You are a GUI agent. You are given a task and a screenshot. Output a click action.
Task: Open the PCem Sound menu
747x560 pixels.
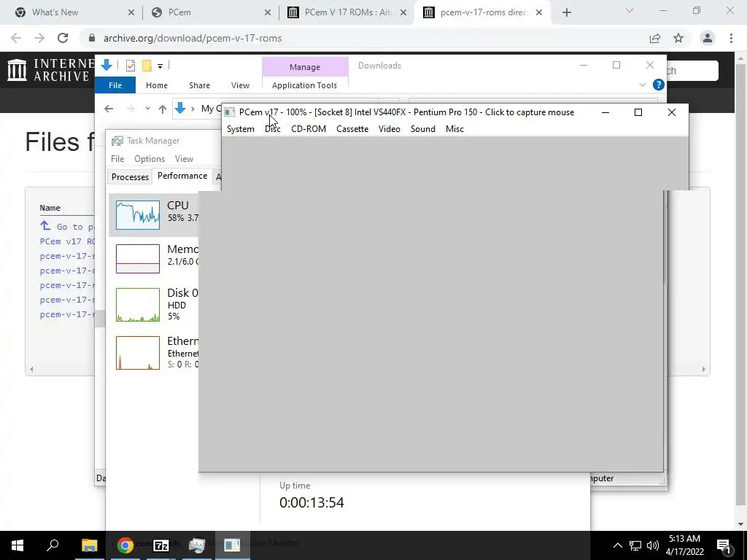422,129
